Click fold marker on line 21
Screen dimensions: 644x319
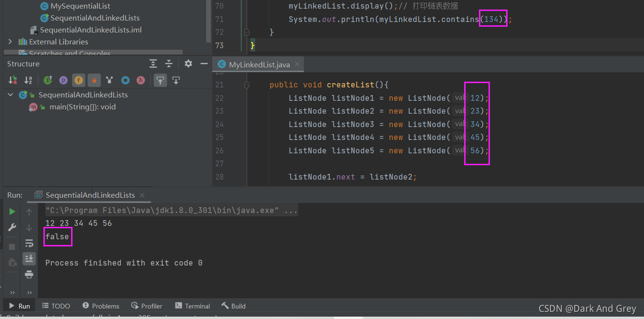(247, 85)
